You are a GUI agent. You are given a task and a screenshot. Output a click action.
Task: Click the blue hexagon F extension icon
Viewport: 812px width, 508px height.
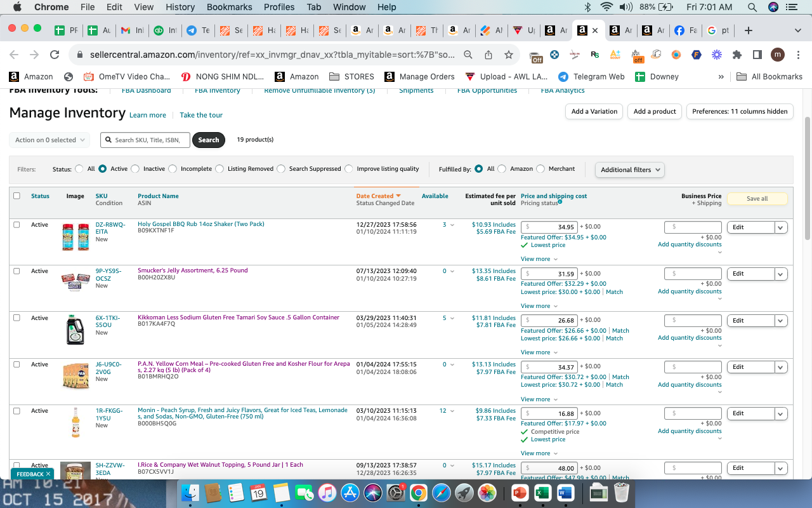[697, 55]
